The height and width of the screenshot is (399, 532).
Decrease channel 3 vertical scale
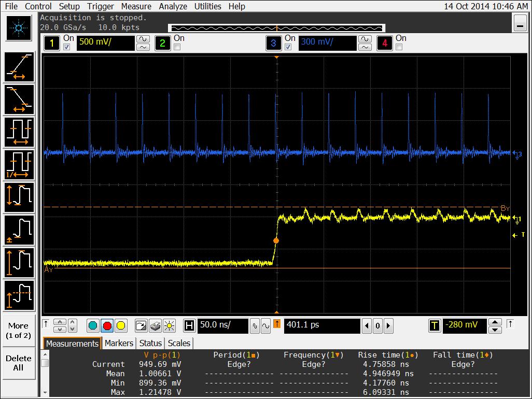pos(365,47)
